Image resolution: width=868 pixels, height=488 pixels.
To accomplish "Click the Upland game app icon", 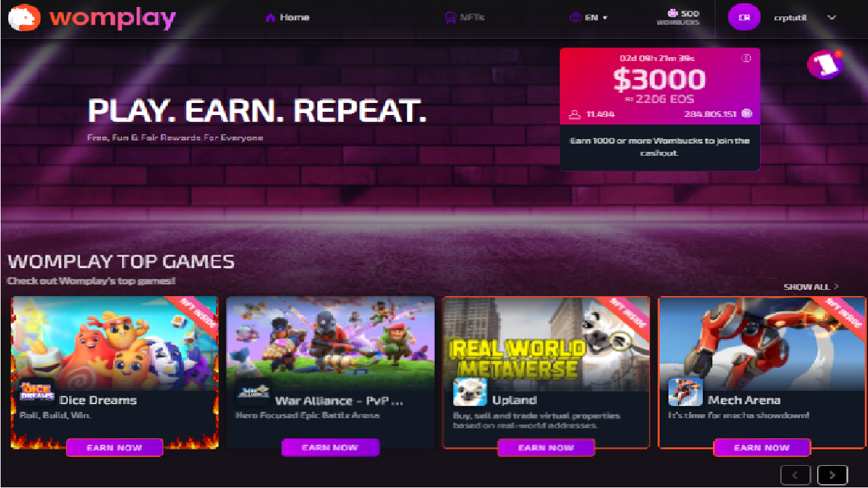I will click(470, 392).
